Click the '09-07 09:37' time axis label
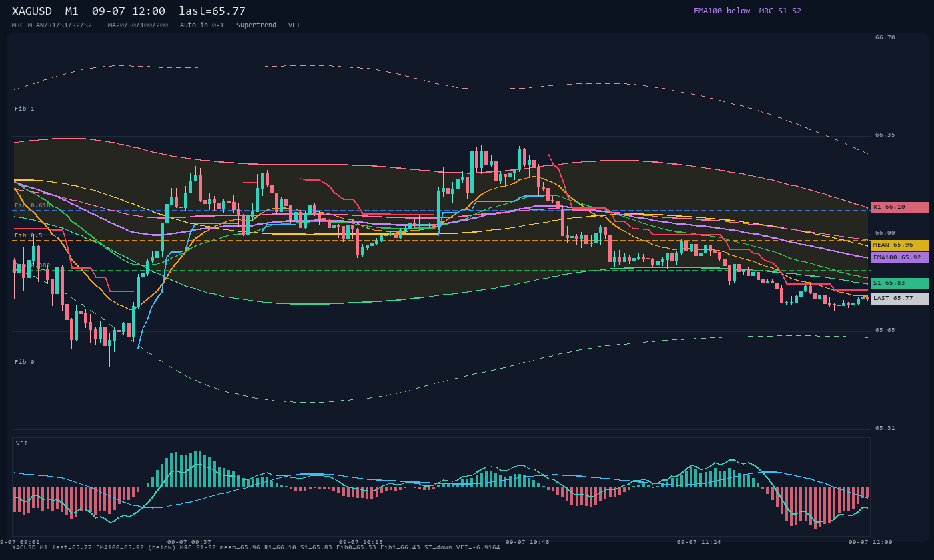The image size is (934, 560). coord(189,542)
